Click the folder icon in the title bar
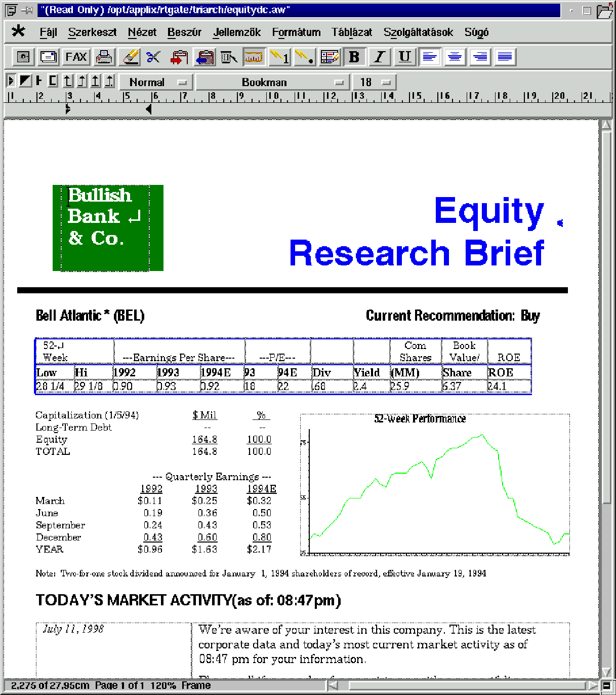 pos(605,10)
